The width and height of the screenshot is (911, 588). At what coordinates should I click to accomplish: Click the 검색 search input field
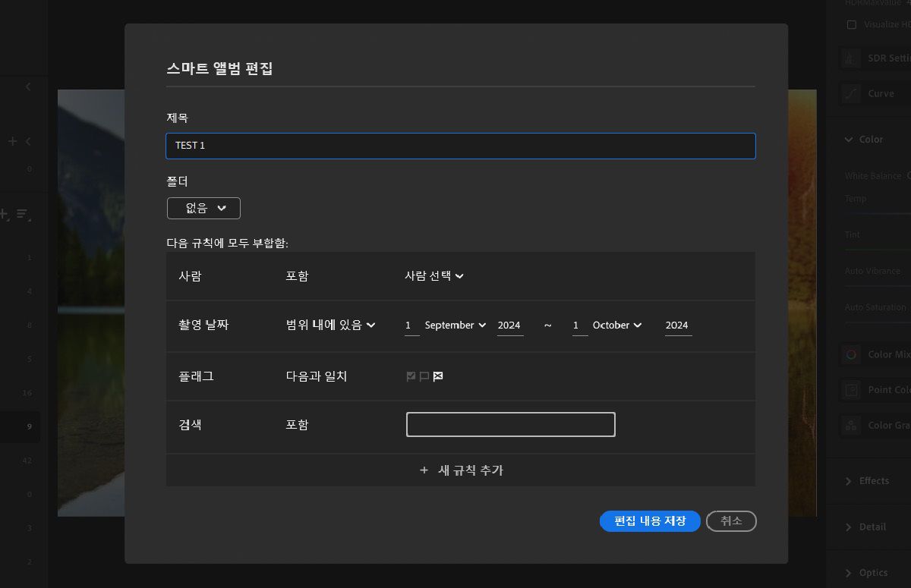point(510,424)
